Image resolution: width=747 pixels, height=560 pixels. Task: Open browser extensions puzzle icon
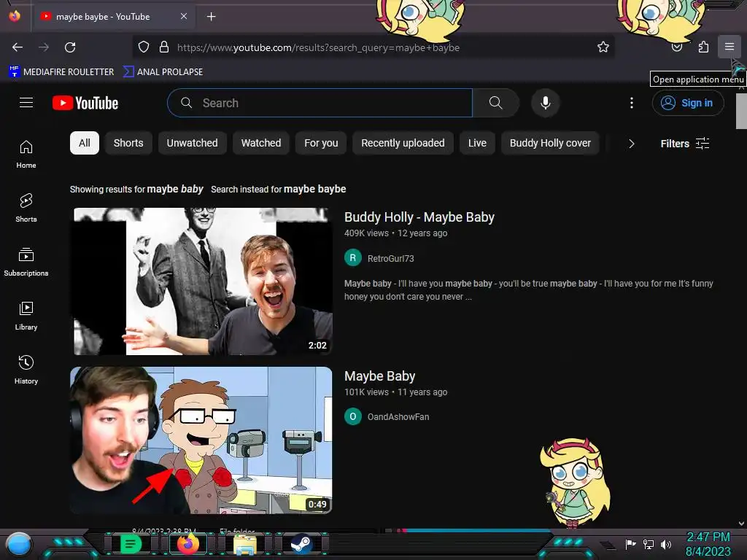[703, 47]
